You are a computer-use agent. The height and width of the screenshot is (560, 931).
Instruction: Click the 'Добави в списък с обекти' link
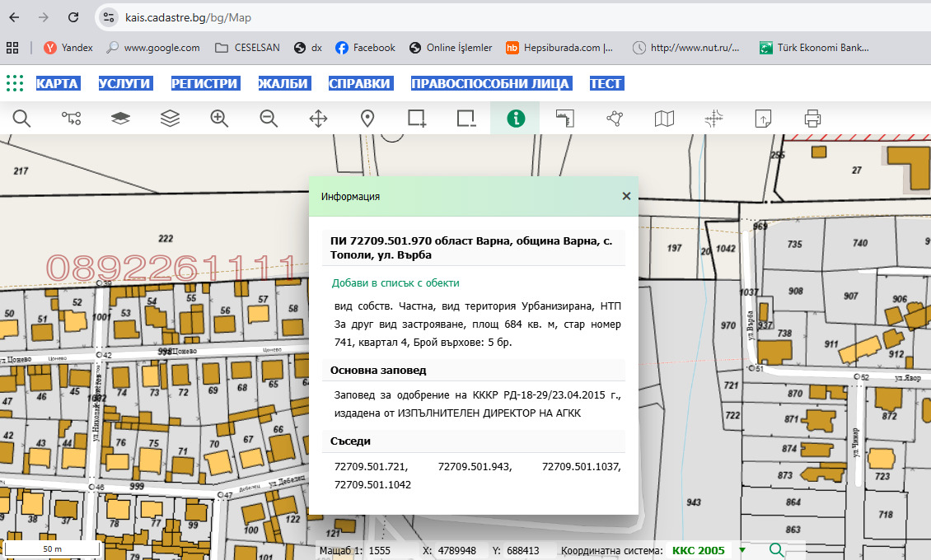pyautogui.click(x=395, y=282)
